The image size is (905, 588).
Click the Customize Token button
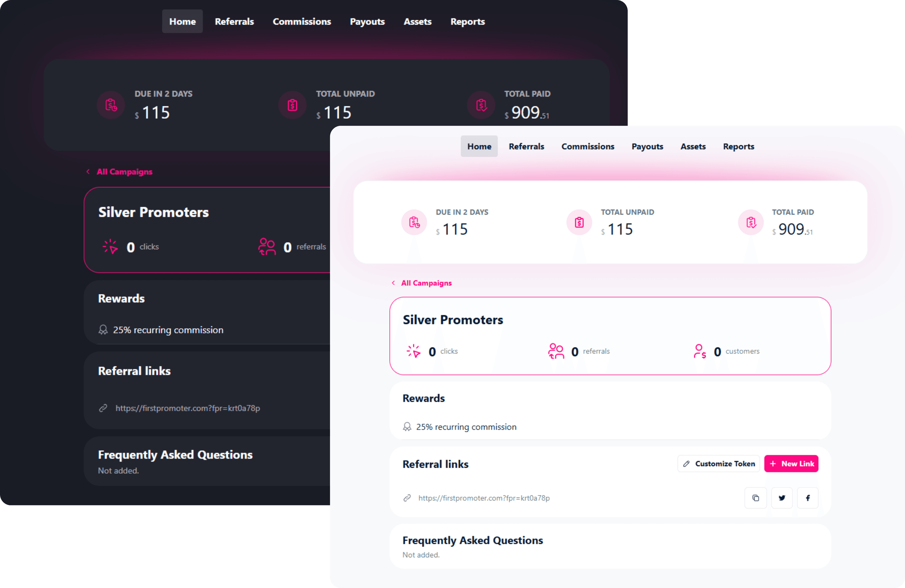click(x=718, y=464)
